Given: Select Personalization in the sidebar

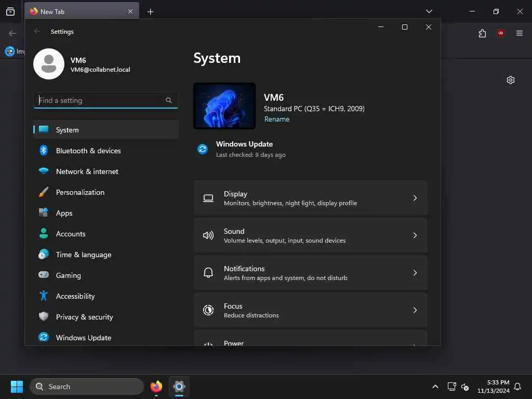Looking at the screenshot, I should click(x=106, y=192).
